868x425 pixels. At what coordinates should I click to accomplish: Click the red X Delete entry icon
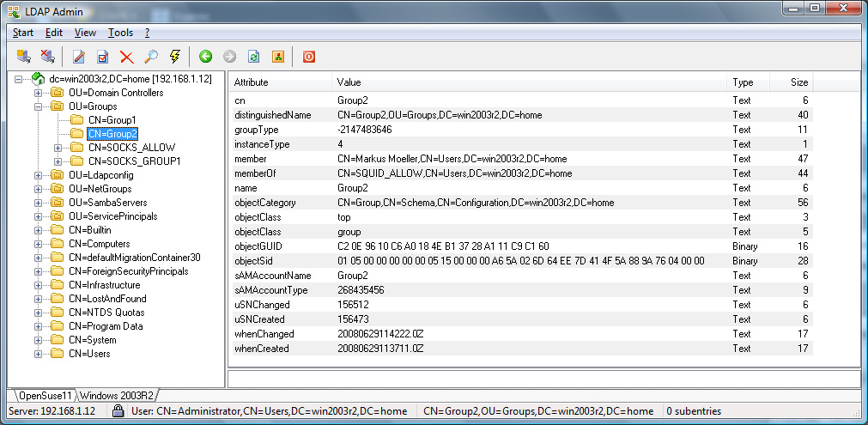coord(127,57)
